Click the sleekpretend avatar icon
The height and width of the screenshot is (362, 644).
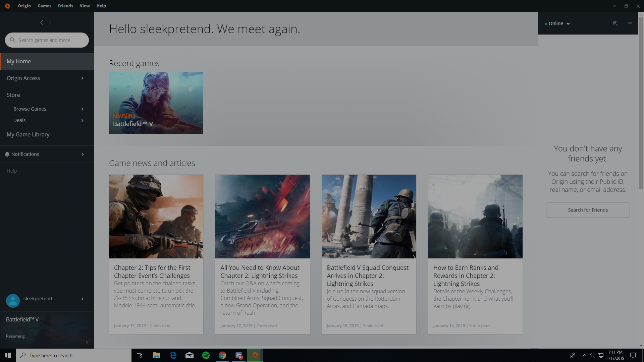13,301
